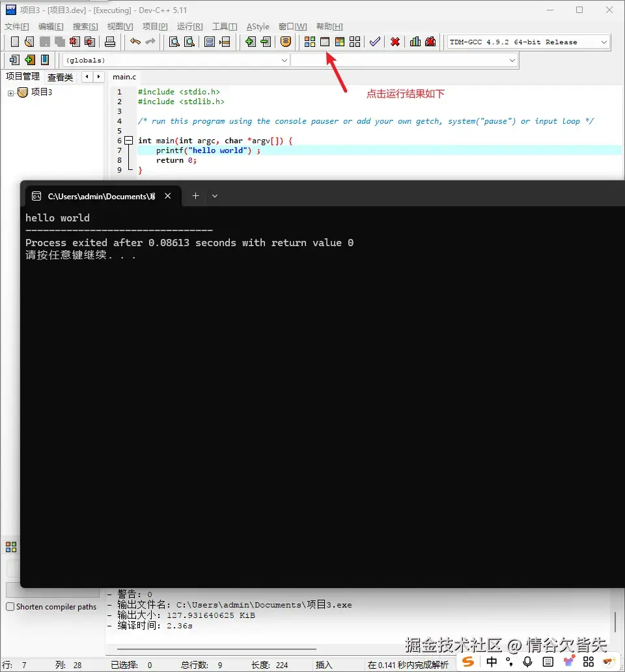The image size is (625, 672).
Task: Click the Rebuild All gray squares icon
Action: [355, 42]
